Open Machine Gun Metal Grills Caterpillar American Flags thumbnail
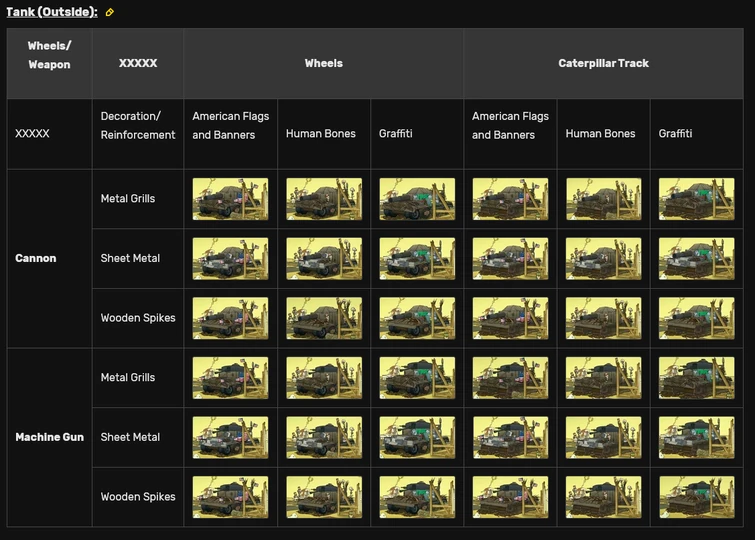 click(x=510, y=378)
